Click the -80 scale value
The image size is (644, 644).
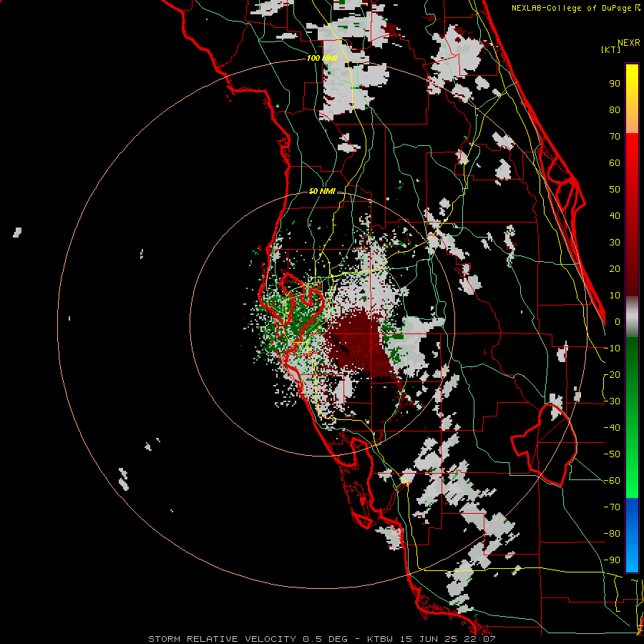(612, 534)
